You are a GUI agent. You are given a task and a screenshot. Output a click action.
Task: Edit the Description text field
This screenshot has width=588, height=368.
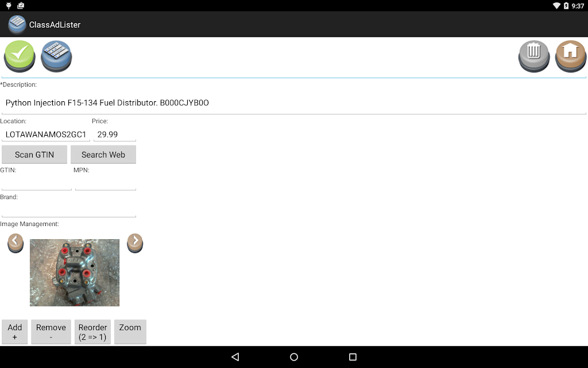tap(294, 103)
